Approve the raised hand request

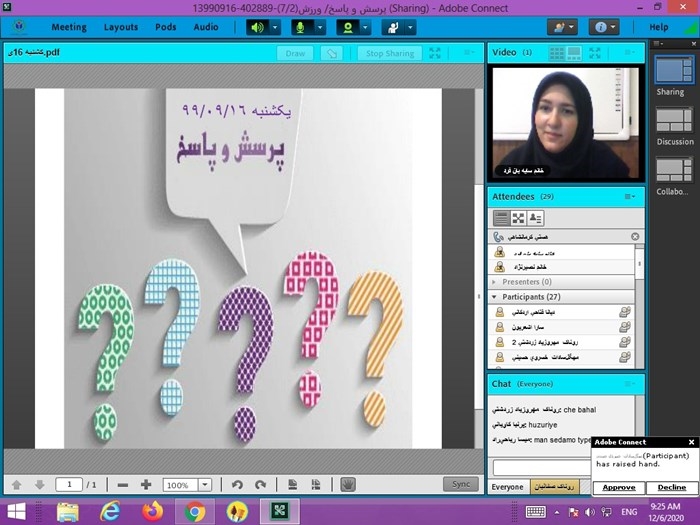[618, 487]
